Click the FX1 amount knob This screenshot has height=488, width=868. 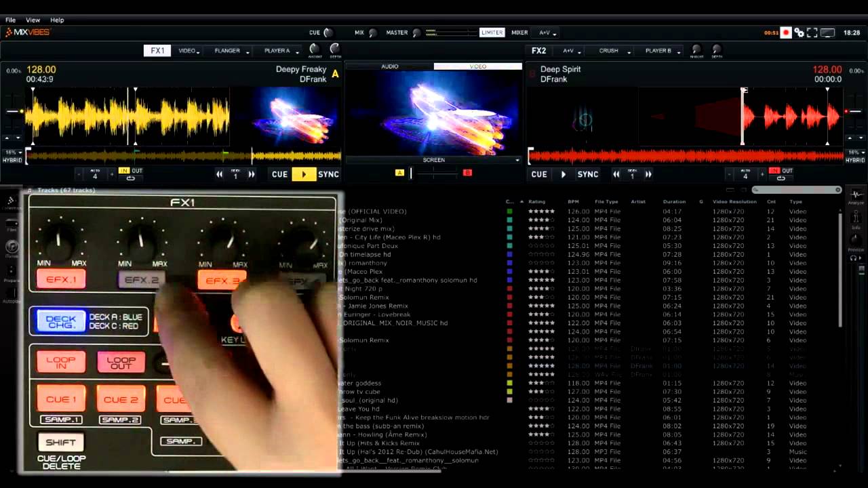315,49
